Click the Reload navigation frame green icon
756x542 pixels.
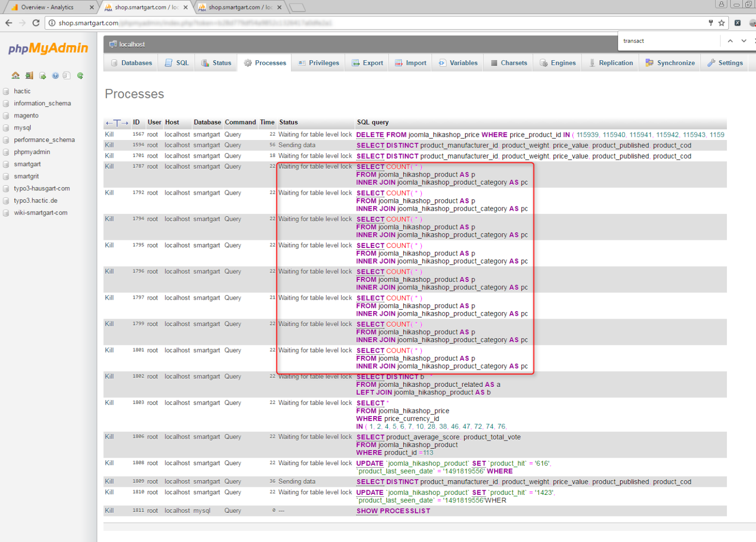pos(80,76)
